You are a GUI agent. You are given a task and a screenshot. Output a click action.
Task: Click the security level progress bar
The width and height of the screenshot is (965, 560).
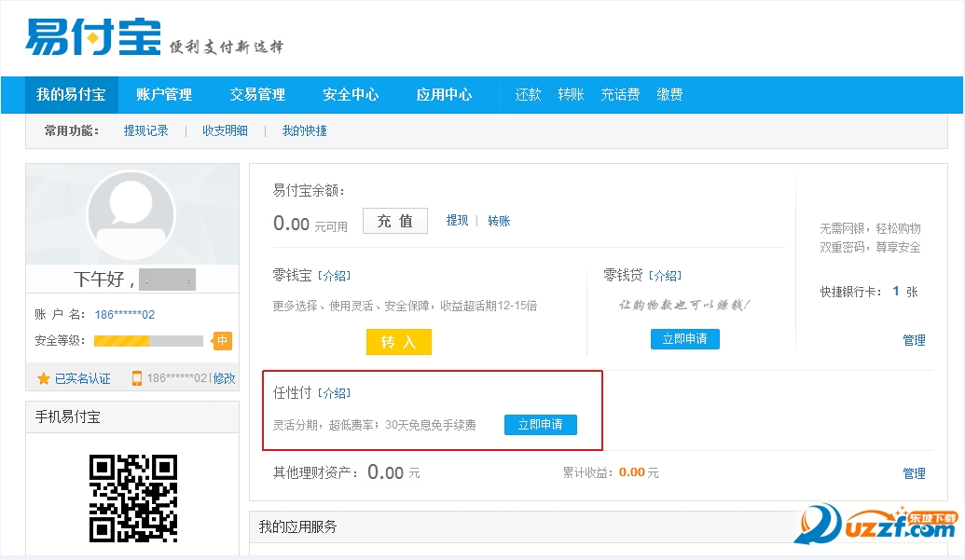(148, 341)
